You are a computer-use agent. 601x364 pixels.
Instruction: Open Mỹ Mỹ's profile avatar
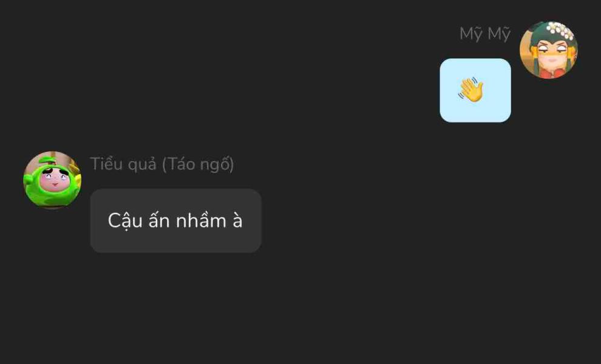pyautogui.click(x=548, y=50)
